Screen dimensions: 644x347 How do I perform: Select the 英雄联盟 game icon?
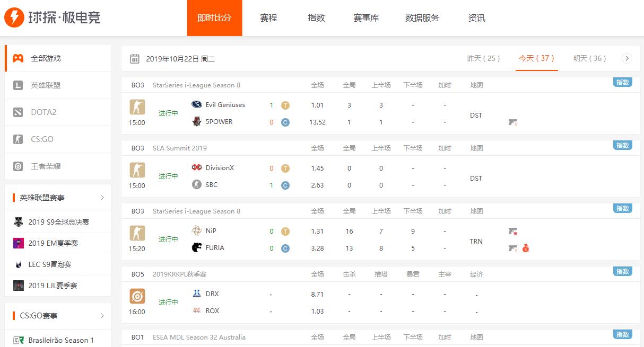[18, 85]
